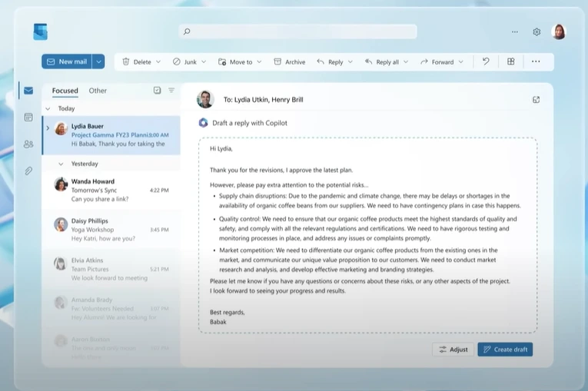Viewport: 588px width, 391px height.
Task: Click the Adjust button
Action: tap(453, 350)
